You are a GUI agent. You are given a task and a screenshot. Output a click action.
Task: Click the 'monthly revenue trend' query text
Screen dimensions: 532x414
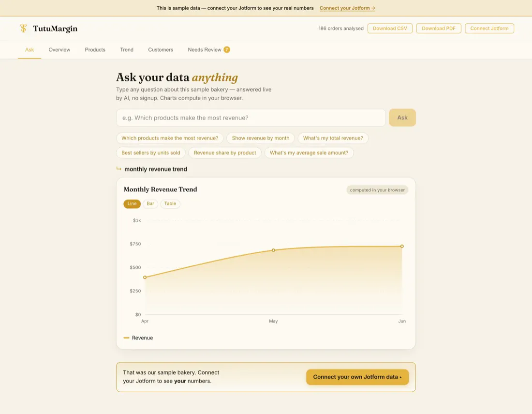156,169
